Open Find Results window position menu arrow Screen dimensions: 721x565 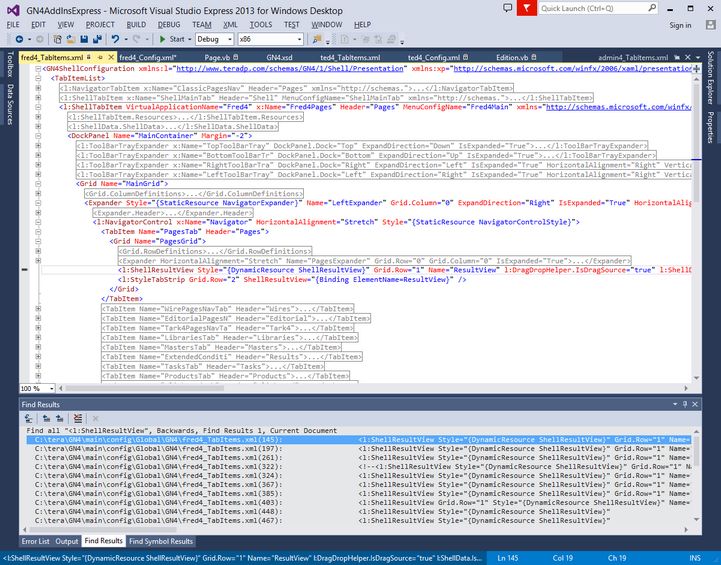pos(675,404)
